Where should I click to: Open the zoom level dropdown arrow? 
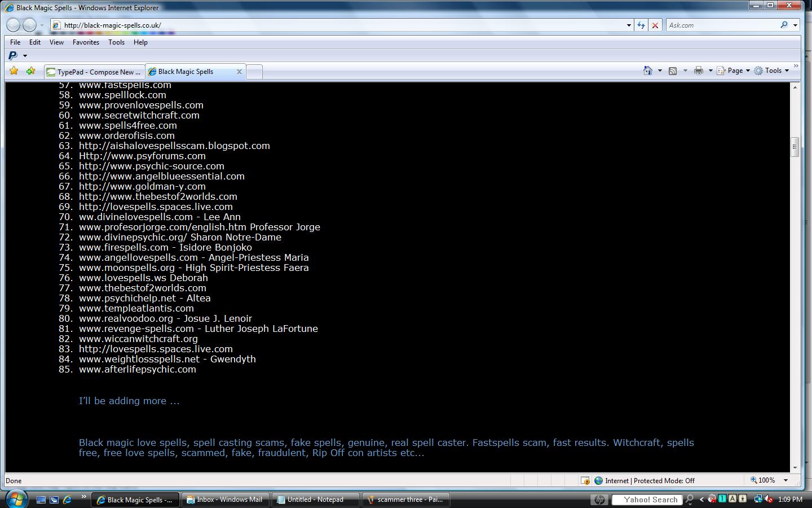[x=785, y=480]
